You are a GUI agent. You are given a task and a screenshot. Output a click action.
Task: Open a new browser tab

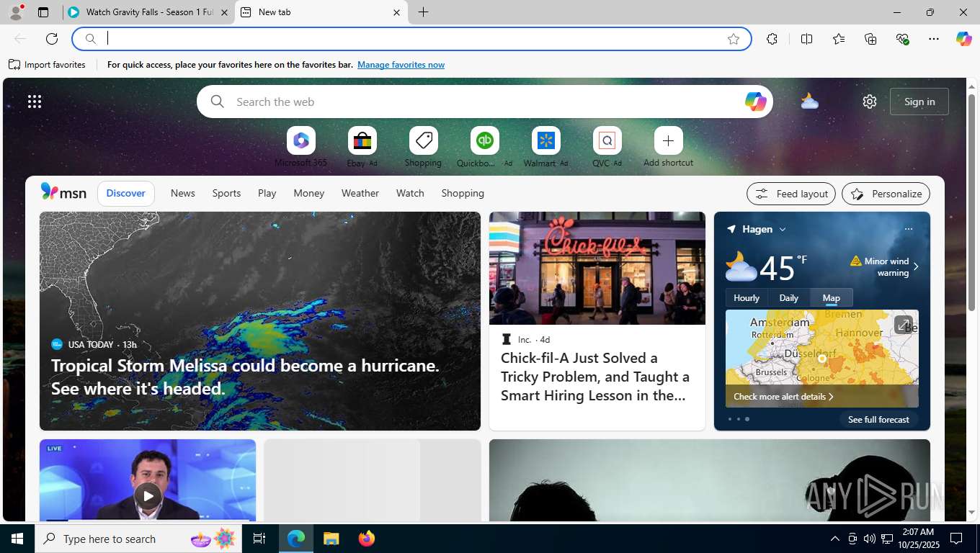[x=423, y=12]
